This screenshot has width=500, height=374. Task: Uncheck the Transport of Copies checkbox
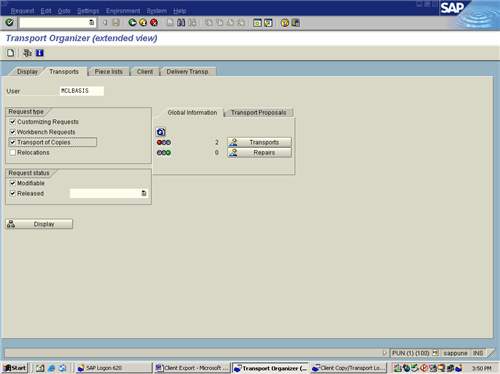[13, 142]
